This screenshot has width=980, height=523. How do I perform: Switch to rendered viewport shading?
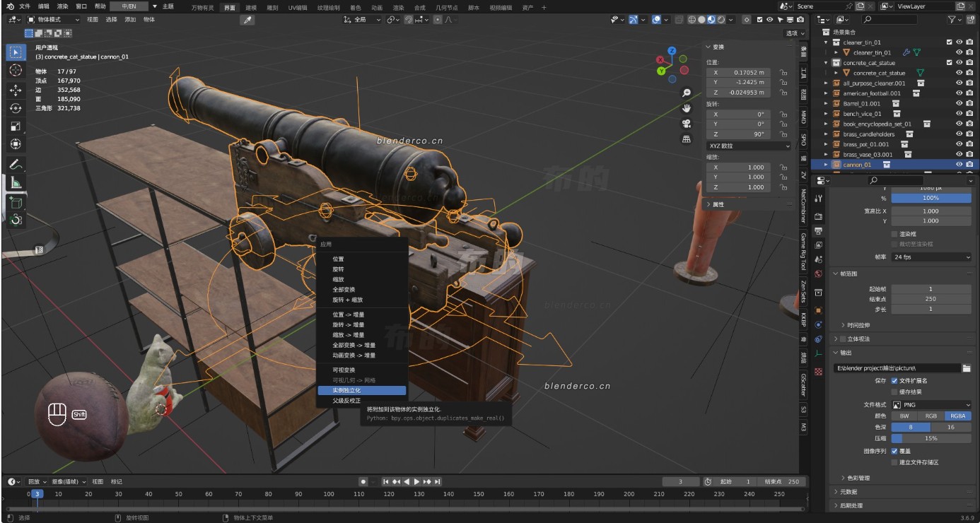coord(721,20)
